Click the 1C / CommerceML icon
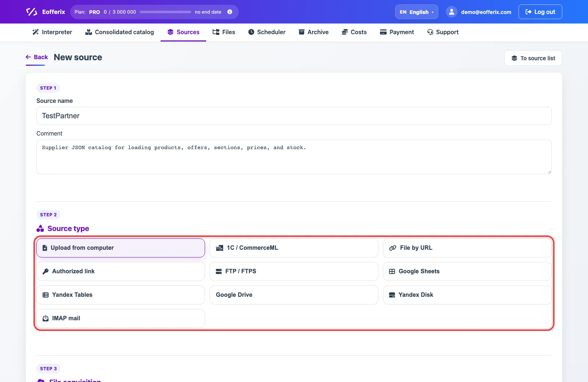 219,248
